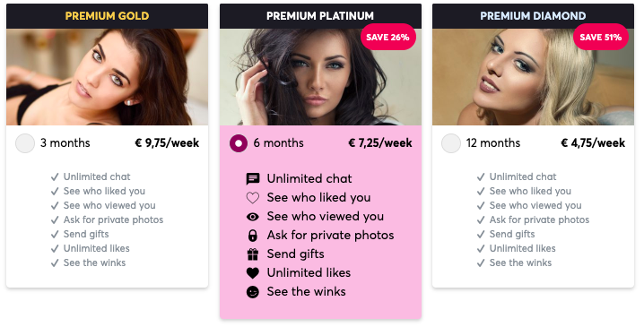Open the Premium Platinum plan header
This screenshot has width=644, height=327.
[x=320, y=16]
